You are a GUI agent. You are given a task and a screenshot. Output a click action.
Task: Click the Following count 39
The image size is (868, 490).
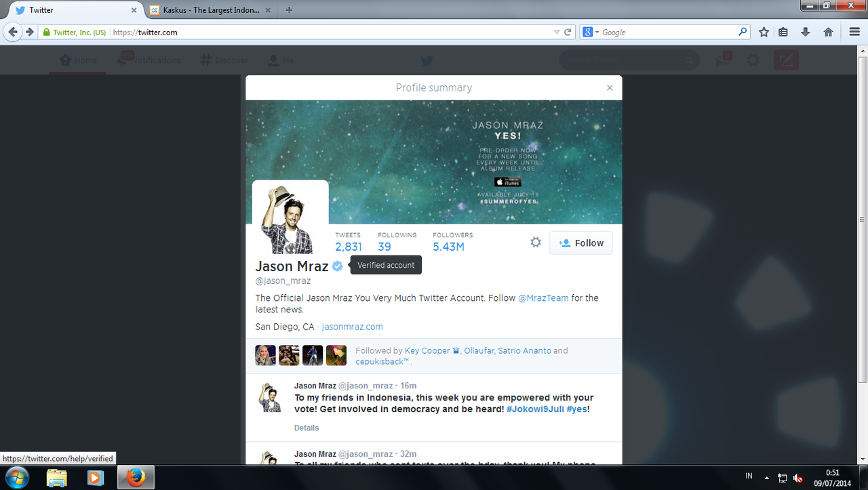click(x=384, y=247)
